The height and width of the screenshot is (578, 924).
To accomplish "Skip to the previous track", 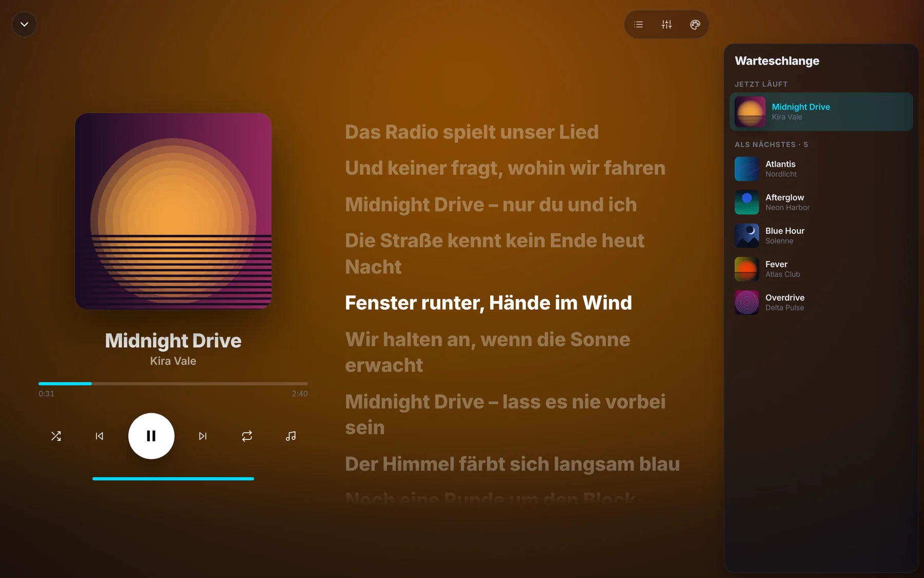I will pyautogui.click(x=100, y=436).
